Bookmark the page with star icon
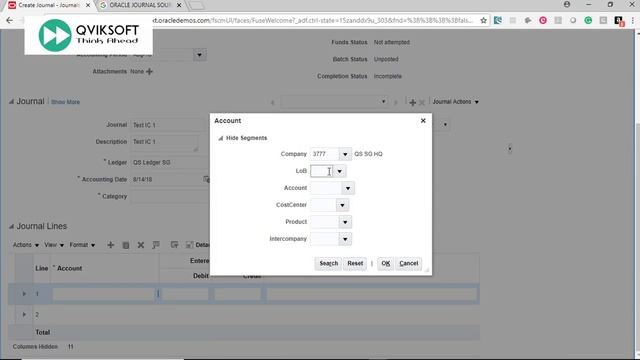 click(x=483, y=20)
